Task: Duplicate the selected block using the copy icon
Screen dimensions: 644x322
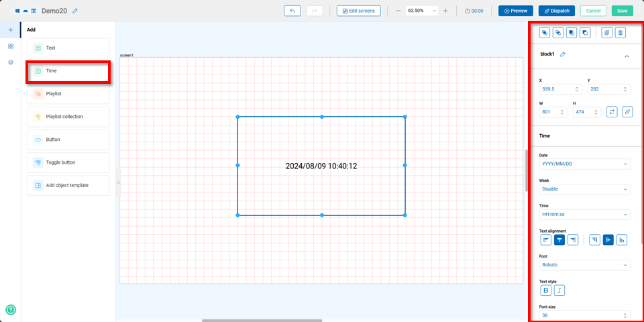Action: pyautogui.click(x=606, y=32)
